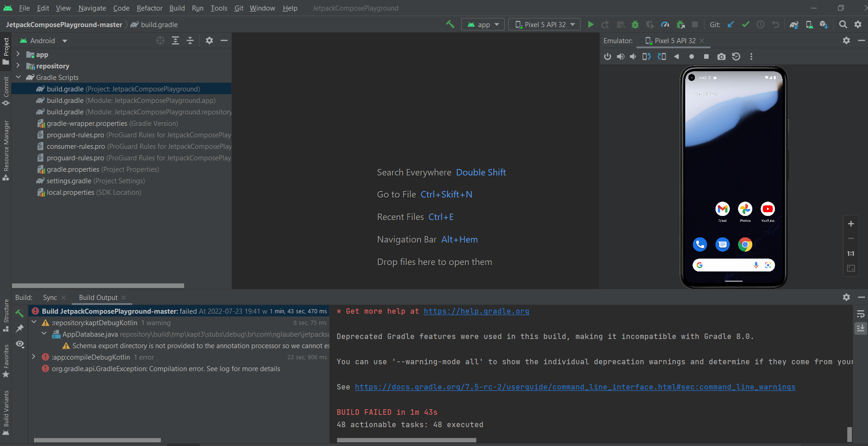Viewport: 868px width, 446px height.
Task: Select settings.gradle in Gradle Scripts
Action: pyautogui.click(x=69, y=181)
